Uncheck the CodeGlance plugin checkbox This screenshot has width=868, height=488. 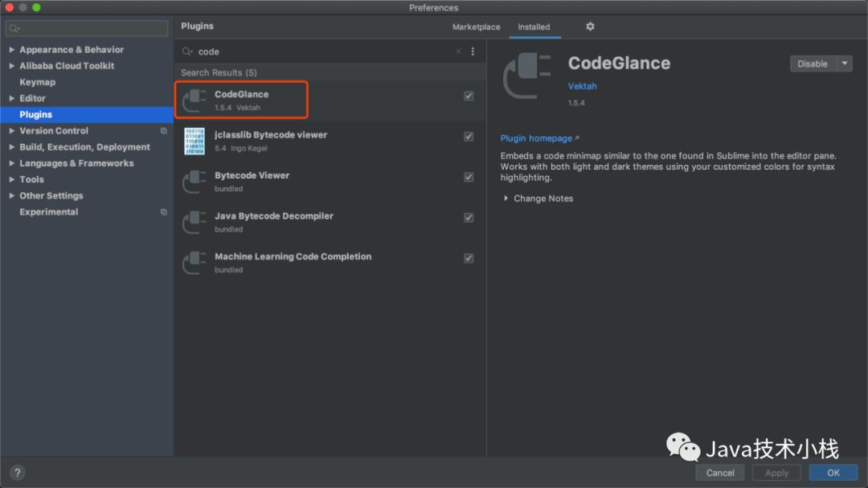coord(469,96)
